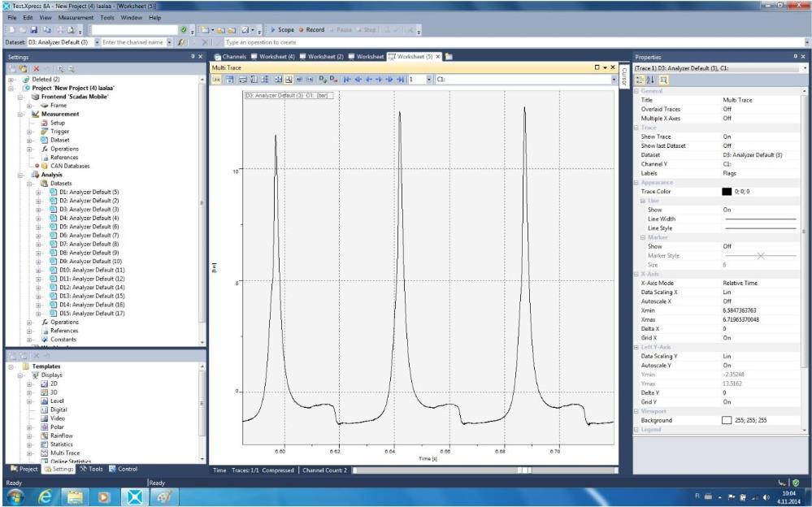Screen dimensions: 812x507
Task: Toggle the Autoscale X value Off
Action: (727, 301)
